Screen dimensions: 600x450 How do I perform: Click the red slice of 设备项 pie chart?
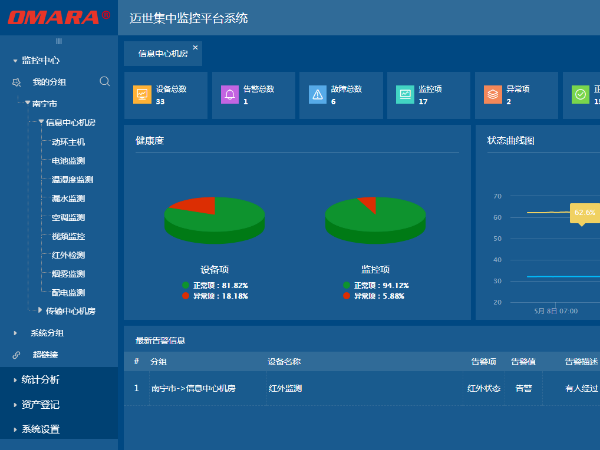tap(191, 205)
